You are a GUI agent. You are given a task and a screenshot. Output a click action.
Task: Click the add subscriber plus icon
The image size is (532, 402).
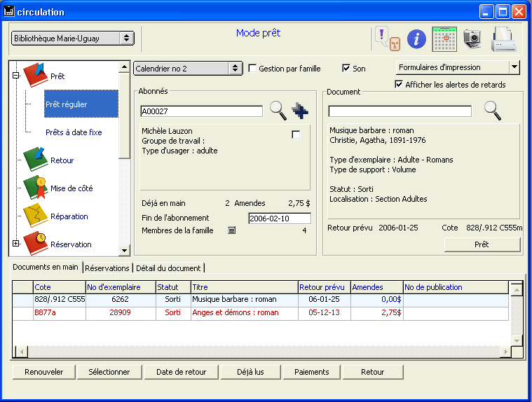tap(300, 111)
